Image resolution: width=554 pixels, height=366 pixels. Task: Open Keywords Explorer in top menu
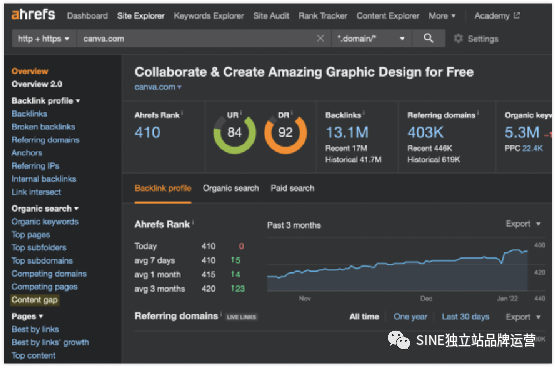(208, 16)
